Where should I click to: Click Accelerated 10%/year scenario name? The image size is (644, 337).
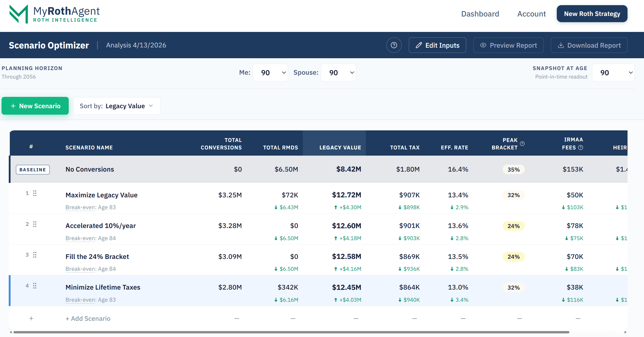coord(101,226)
